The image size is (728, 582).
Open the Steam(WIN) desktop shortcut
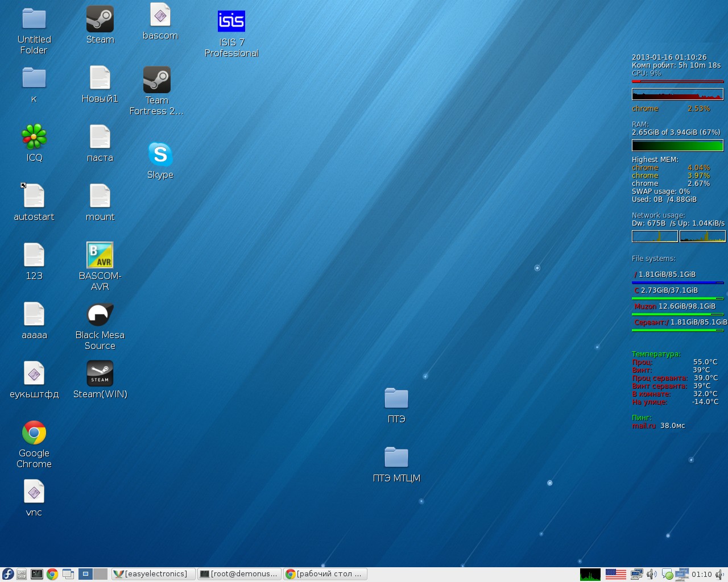click(100, 374)
